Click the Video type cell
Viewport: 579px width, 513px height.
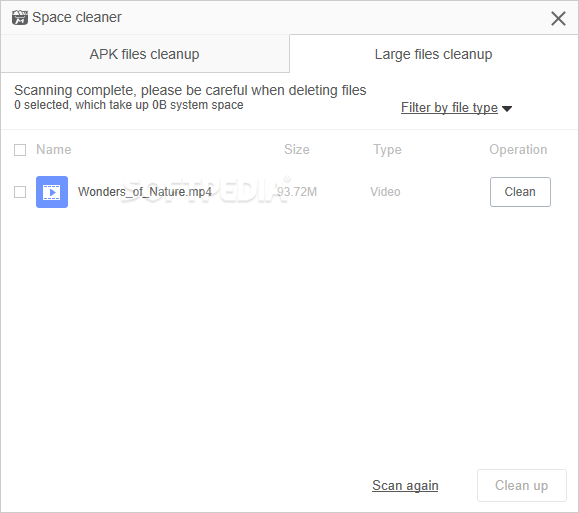pyautogui.click(x=385, y=192)
